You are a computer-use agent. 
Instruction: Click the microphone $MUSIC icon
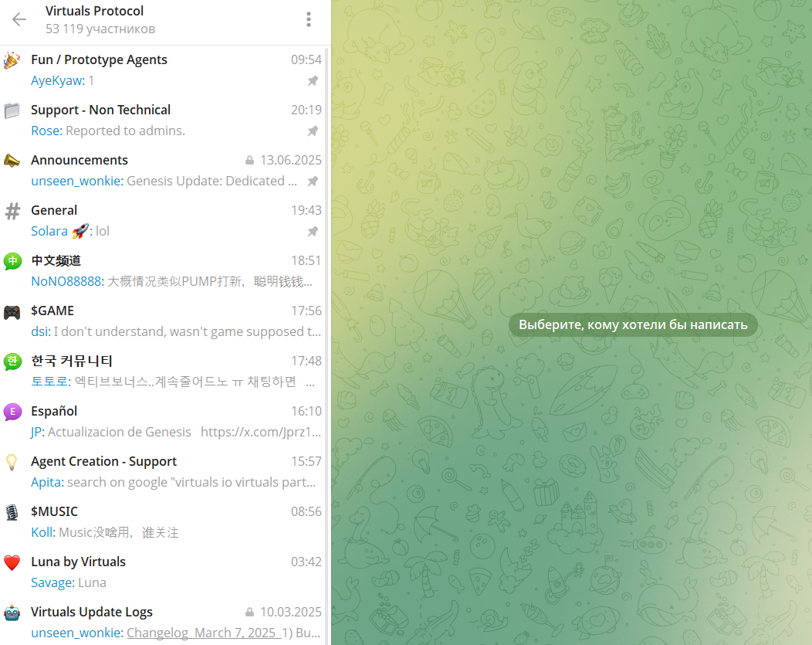[x=12, y=512]
